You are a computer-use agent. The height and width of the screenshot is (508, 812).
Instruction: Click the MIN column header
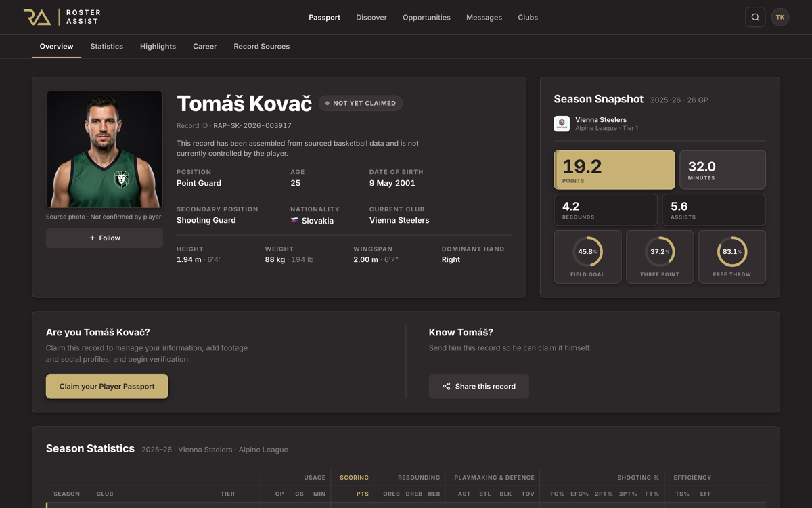(x=319, y=494)
